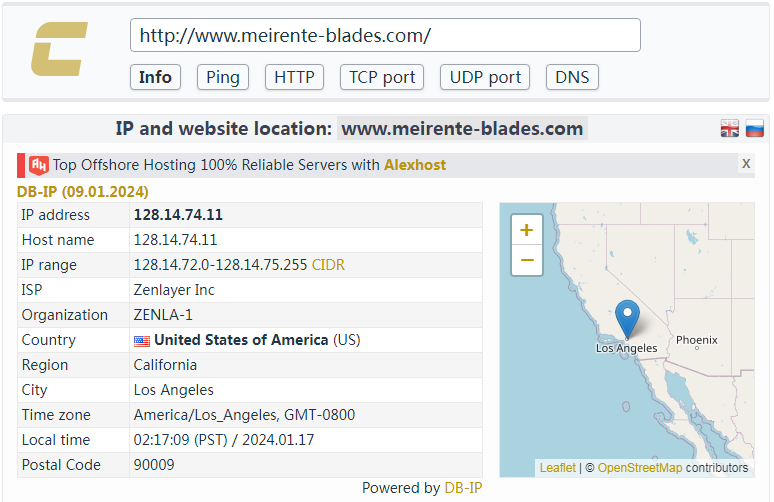The image size is (774, 502).
Task: Select City value Los Angeles
Action: [174, 390]
